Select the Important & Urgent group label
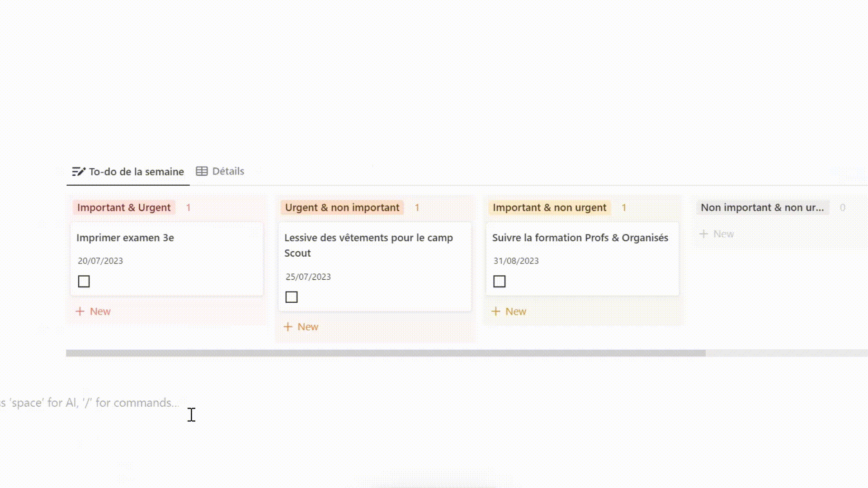This screenshot has height=488, width=868. point(124,207)
